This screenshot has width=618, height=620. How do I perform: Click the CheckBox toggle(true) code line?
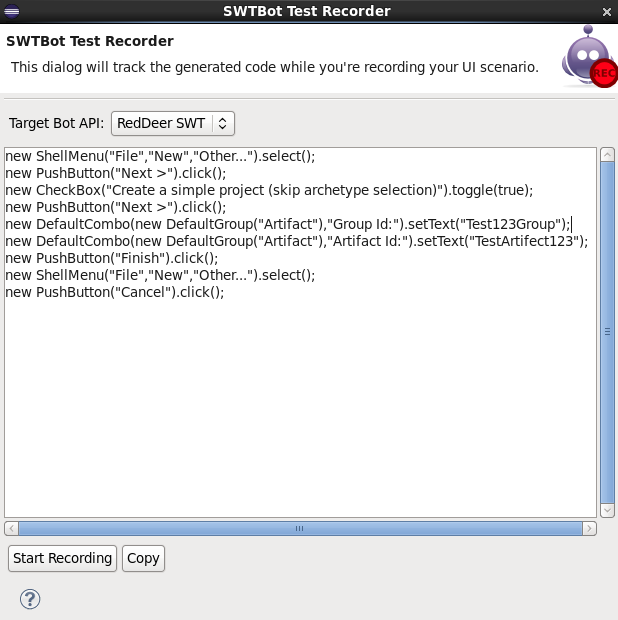(269, 190)
